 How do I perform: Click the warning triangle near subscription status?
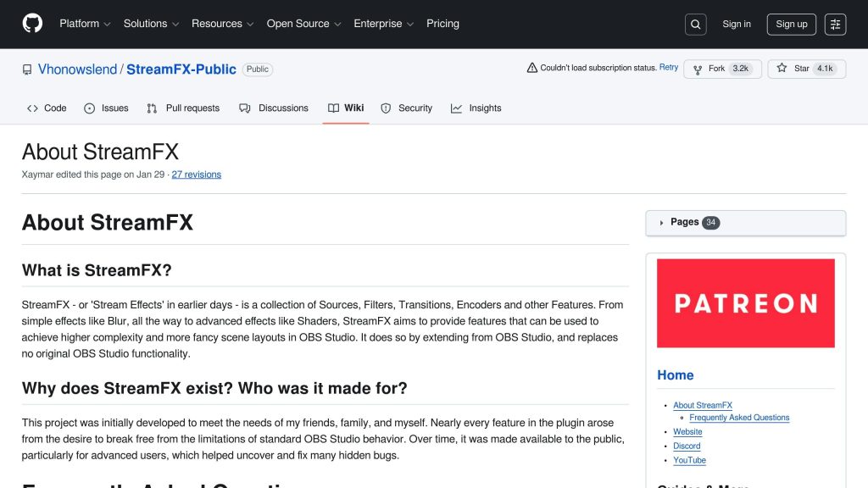533,67
